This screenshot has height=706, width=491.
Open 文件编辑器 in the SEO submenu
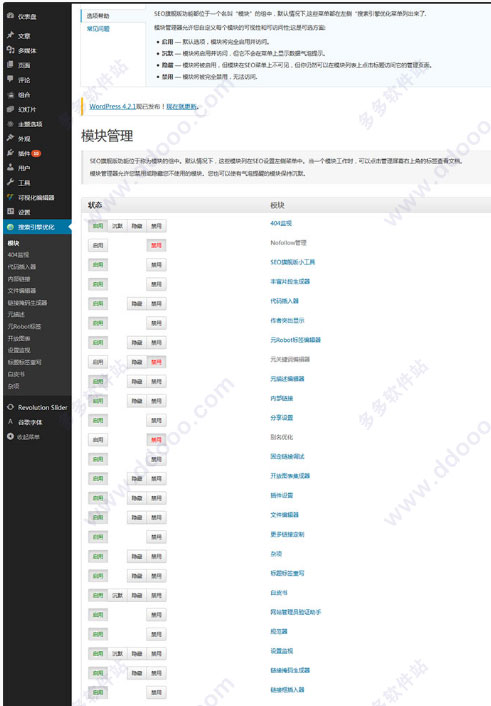point(22,290)
